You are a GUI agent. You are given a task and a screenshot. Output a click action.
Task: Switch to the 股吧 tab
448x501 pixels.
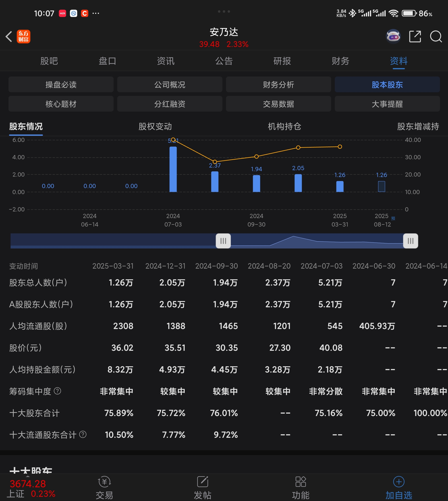pyautogui.click(x=49, y=61)
